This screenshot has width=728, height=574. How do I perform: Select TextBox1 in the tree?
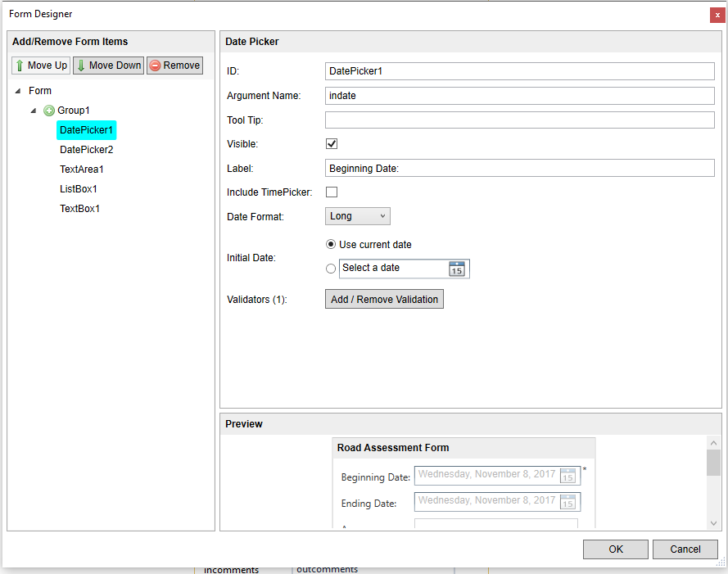(x=80, y=209)
